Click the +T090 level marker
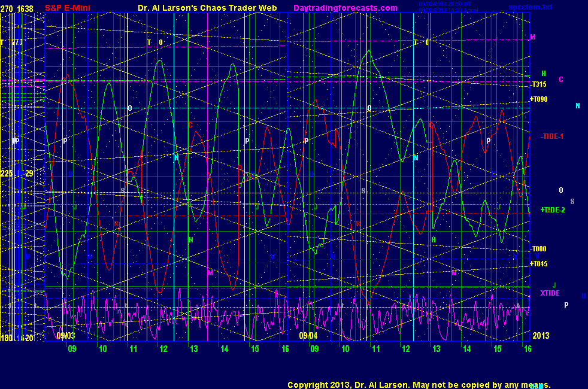The height and width of the screenshot is (389, 588). coord(539,99)
